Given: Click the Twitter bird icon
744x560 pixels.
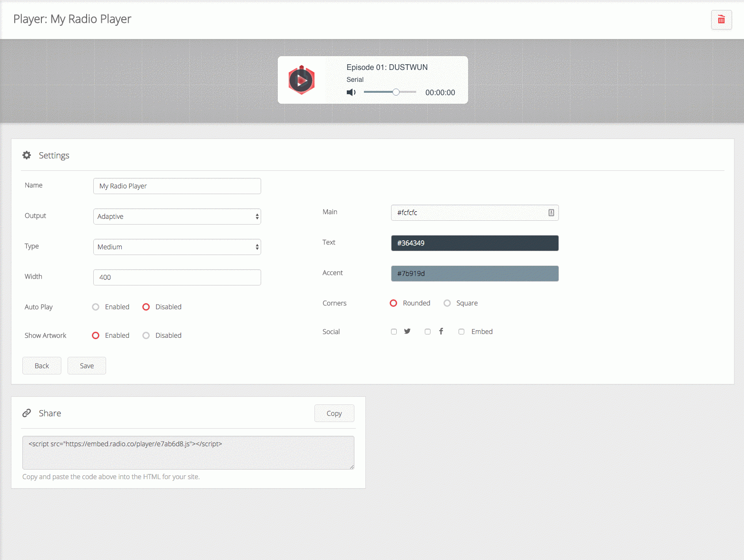Looking at the screenshot, I should point(407,331).
